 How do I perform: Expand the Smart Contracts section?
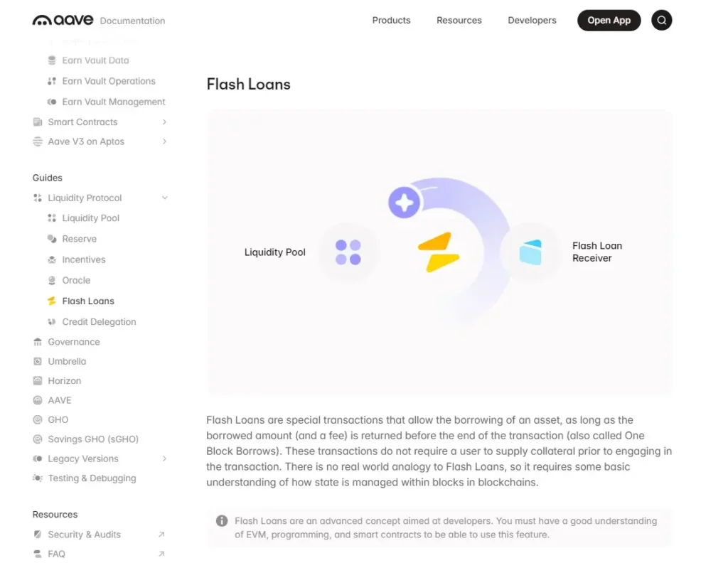[x=164, y=122]
